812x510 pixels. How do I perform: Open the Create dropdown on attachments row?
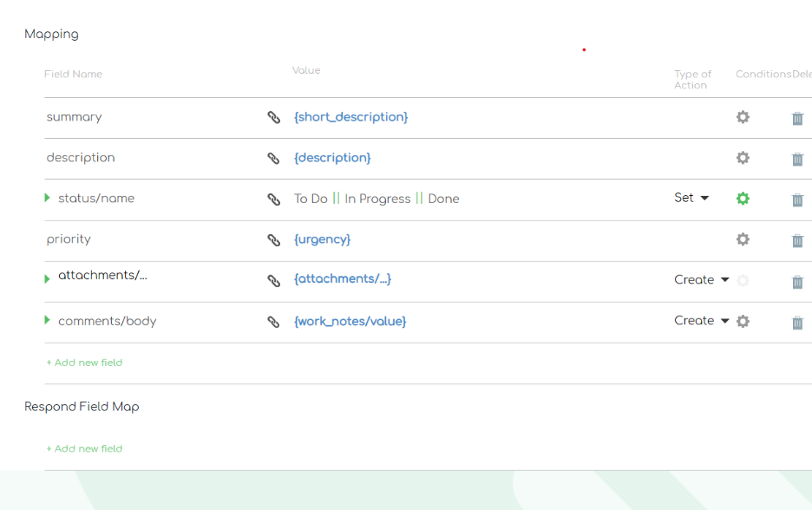(x=701, y=279)
